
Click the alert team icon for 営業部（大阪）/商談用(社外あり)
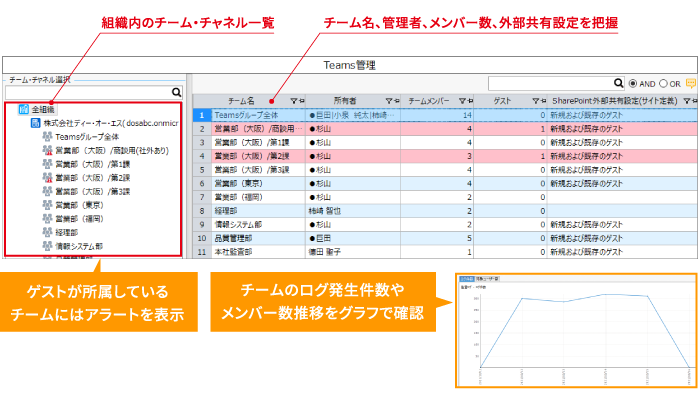click(x=47, y=150)
